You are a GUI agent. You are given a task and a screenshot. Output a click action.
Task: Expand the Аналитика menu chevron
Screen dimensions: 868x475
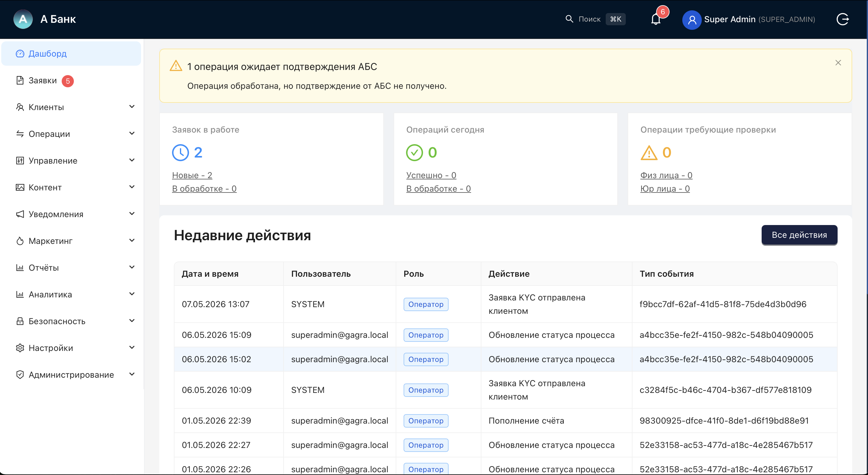(x=132, y=294)
